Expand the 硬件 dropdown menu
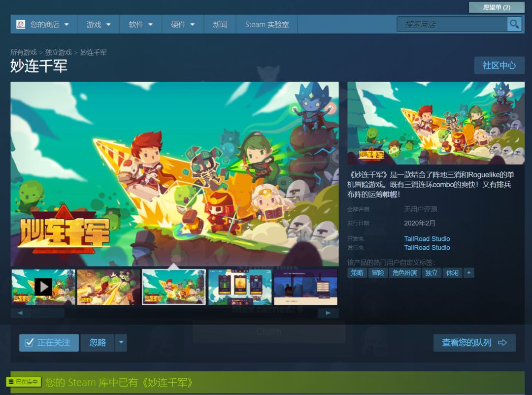This screenshot has height=395, width=532. point(183,25)
